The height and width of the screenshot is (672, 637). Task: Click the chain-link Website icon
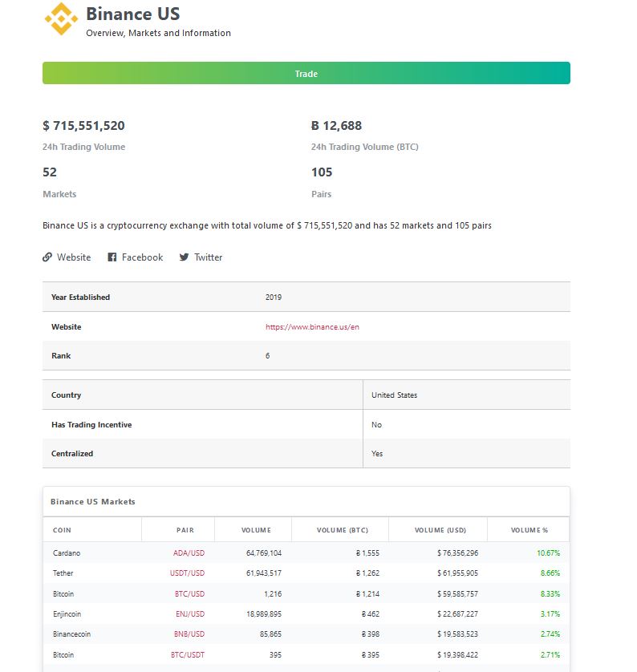pos(47,257)
